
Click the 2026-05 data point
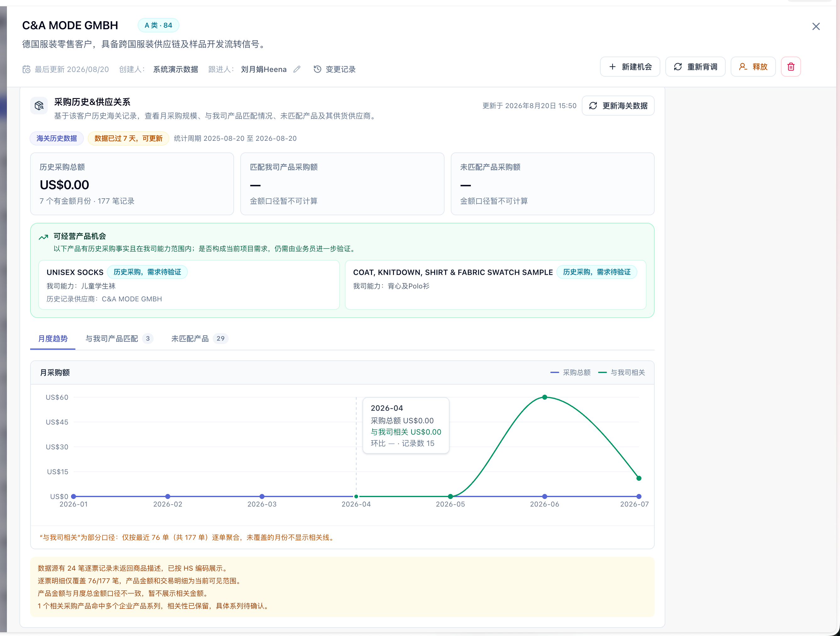(x=450, y=496)
